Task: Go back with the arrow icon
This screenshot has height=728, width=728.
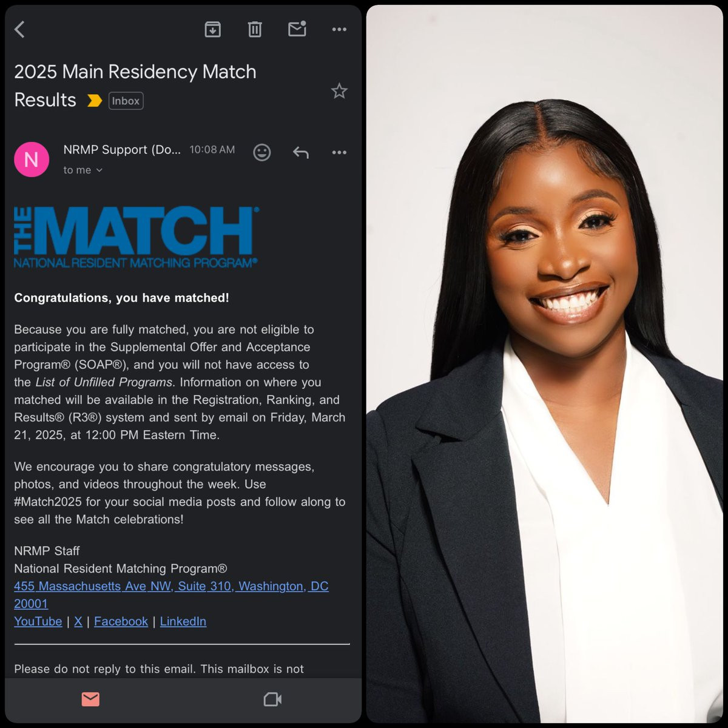Action: coord(20,29)
